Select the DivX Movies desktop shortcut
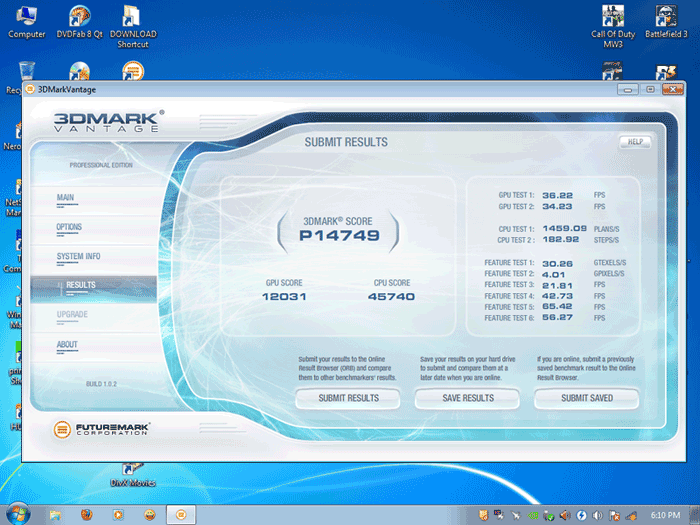 tap(133, 476)
